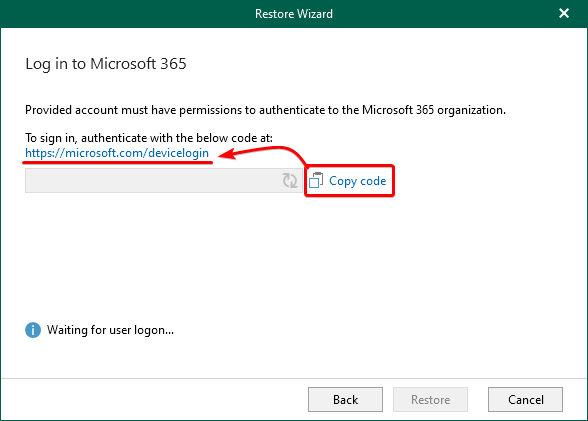
Task: Click the refresh code icon
Action: coord(290,181)
